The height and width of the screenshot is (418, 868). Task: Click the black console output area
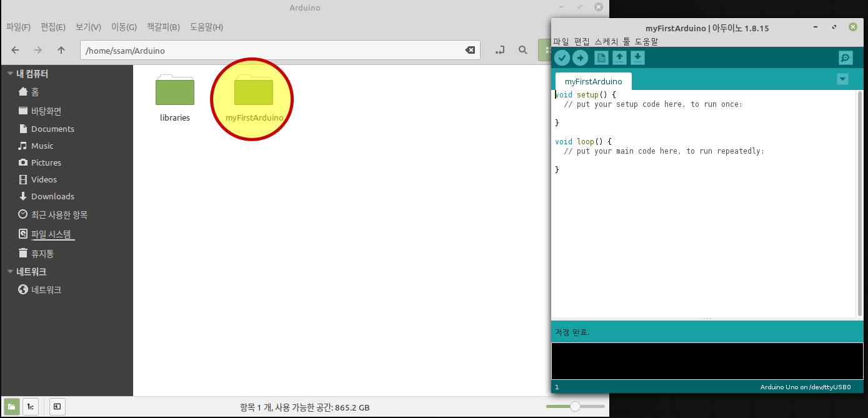[x=707, y=361]
